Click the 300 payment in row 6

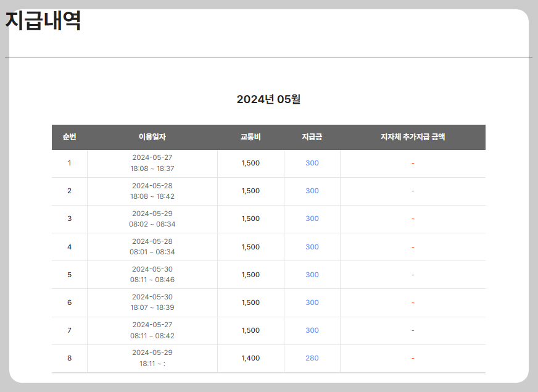pyautogui.click(x=312, y=302)
